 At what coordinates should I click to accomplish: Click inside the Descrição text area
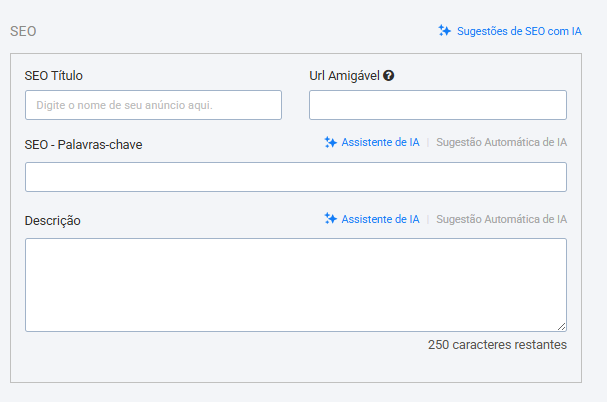(x=296, y=285)
